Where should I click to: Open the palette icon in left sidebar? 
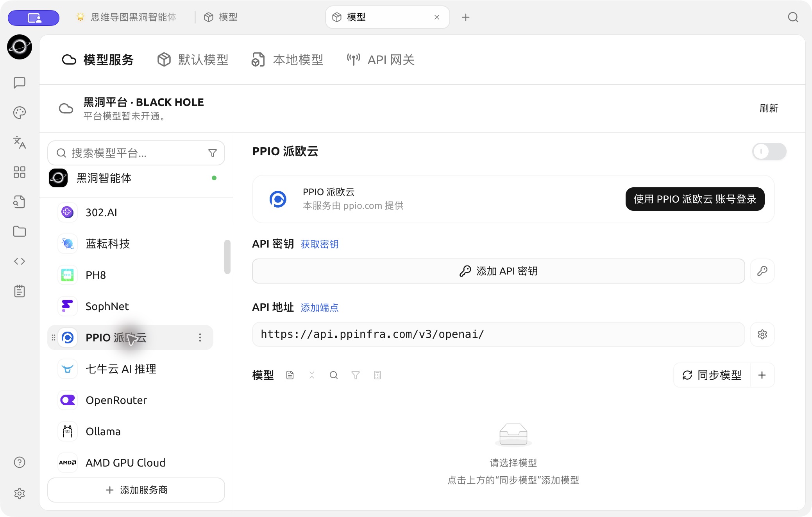[x=20, y=113]
